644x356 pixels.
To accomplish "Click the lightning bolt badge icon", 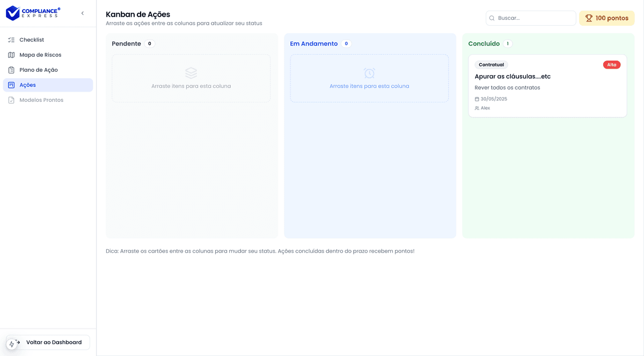I will 12,344.
